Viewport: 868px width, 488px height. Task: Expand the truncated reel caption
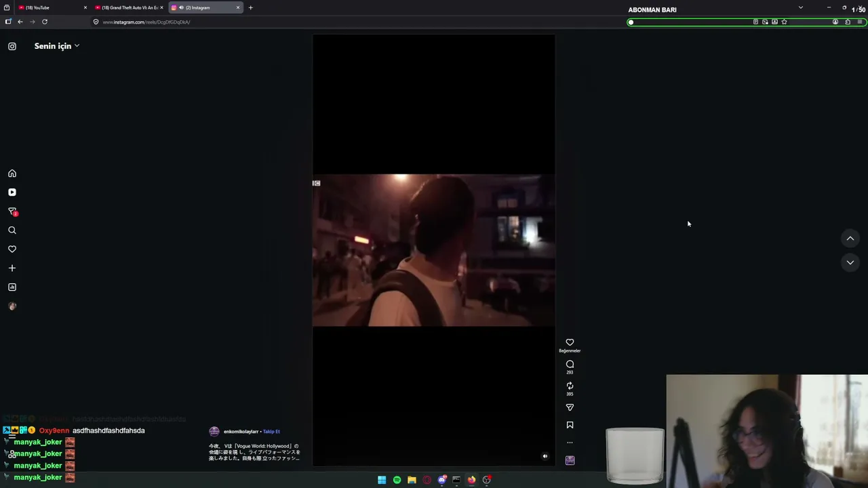click(x=254, y=452)
